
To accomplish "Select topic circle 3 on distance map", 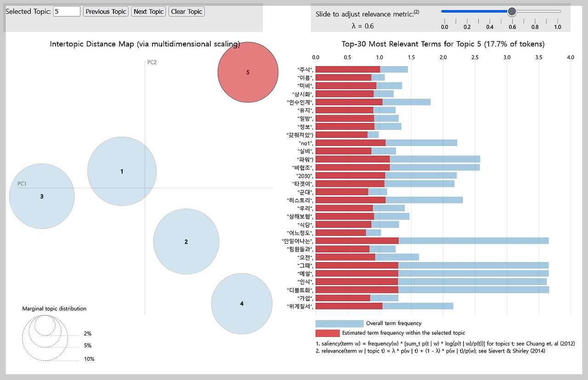I will (x=42, y=196).
